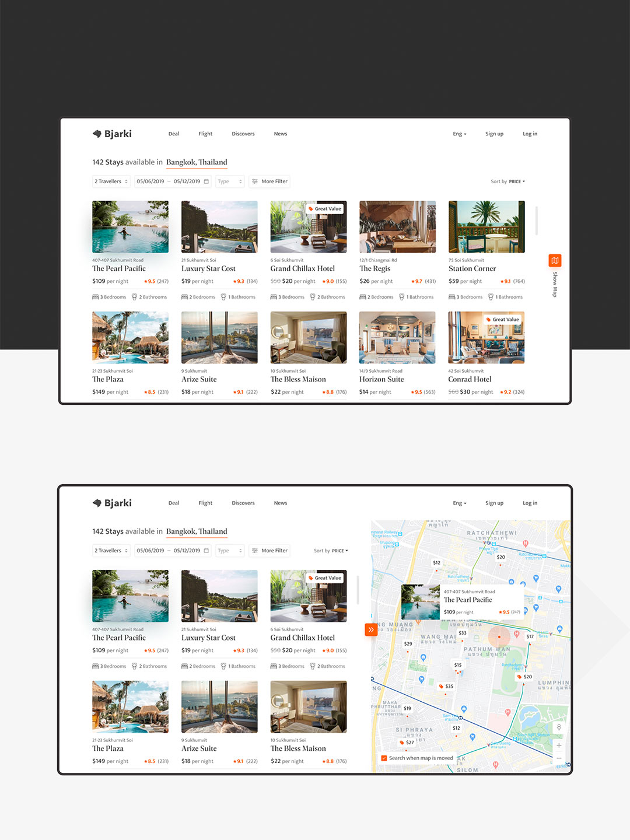Screen dimensions: 630x840
Task: Uncheck Search when map is moved
Action: coord(384,758)
